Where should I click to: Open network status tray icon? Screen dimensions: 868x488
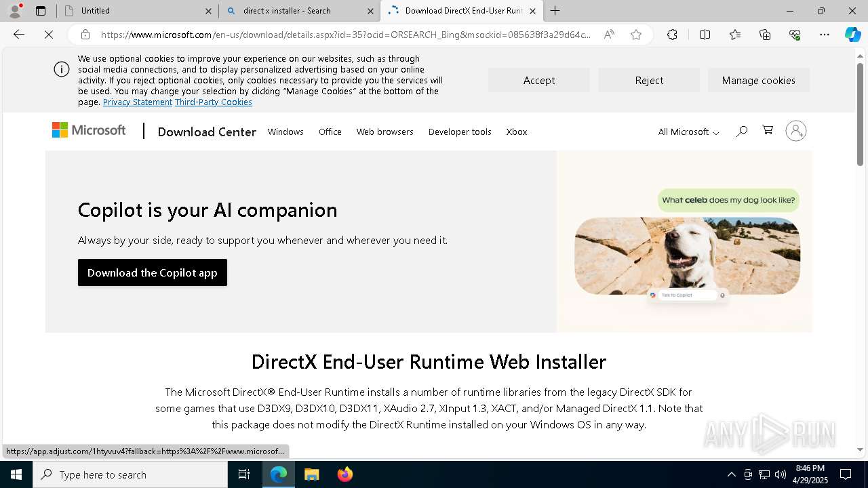(764, 474)
